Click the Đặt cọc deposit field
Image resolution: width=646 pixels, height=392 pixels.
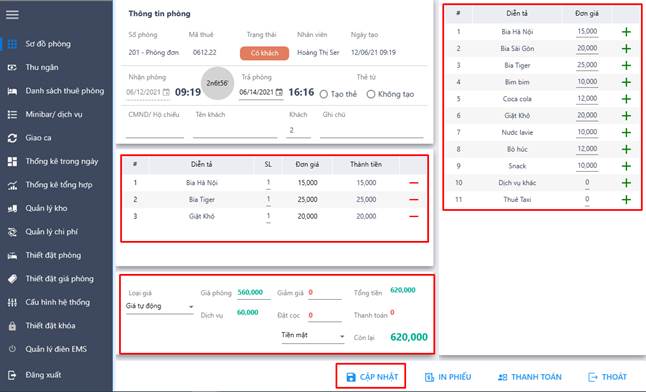point(324,315)
